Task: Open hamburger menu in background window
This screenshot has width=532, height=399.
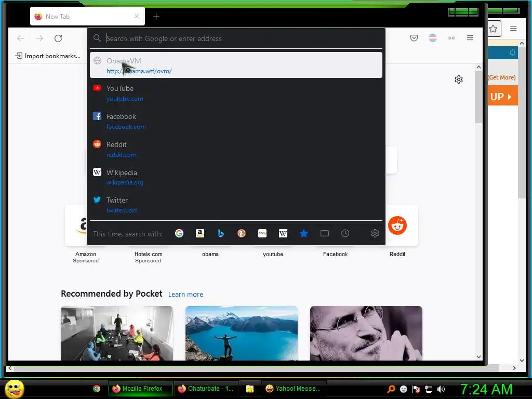Action: pyautogui.click(x=513, y=29)
